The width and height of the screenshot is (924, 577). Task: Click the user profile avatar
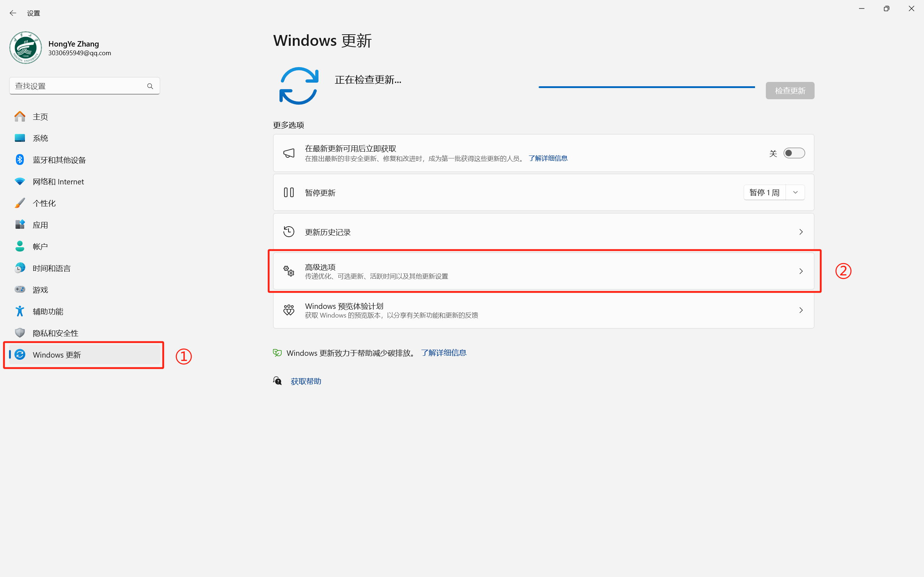point(26,48)
